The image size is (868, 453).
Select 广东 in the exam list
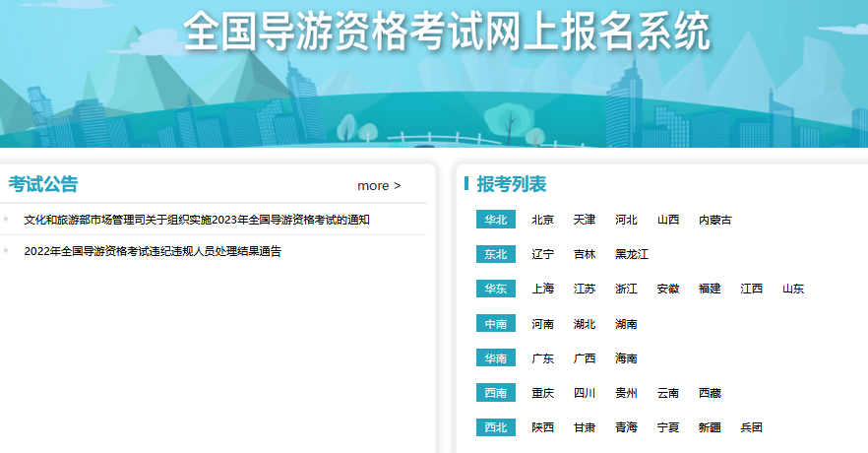542,358
